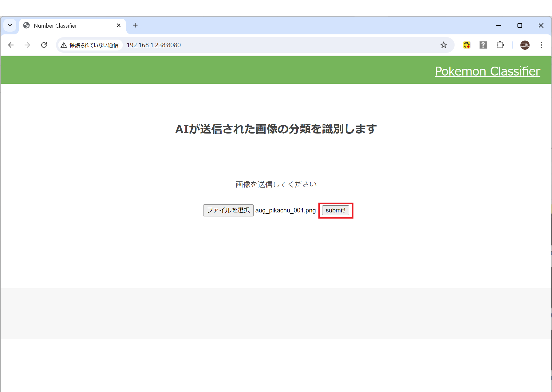Open the Pokemon Classifier header link

point(487,71)
